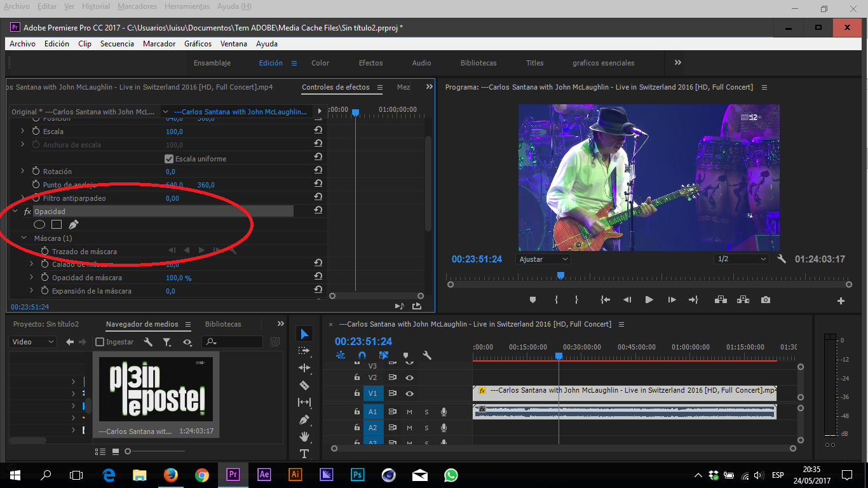The width and height of the screenshot is (868, 488).
Task: Mute audio track A1
Action: coord(410,412)
